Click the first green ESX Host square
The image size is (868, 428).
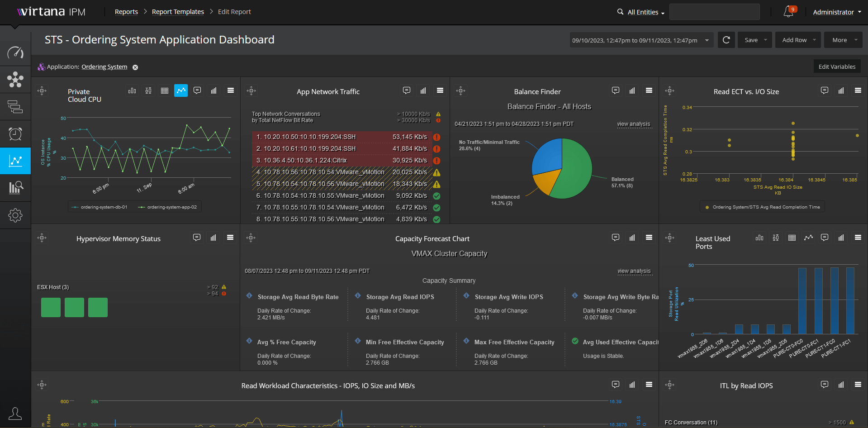(x=51, y=308)
